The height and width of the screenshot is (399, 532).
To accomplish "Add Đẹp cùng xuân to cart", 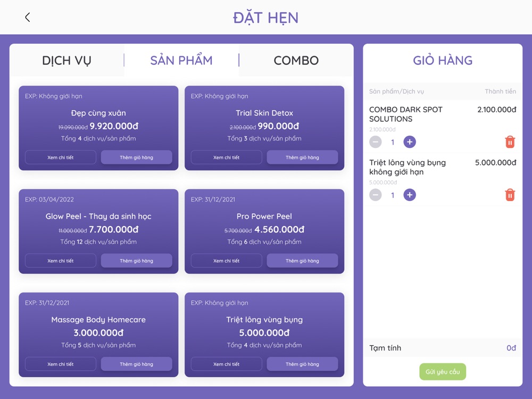I will pos(136,157).
